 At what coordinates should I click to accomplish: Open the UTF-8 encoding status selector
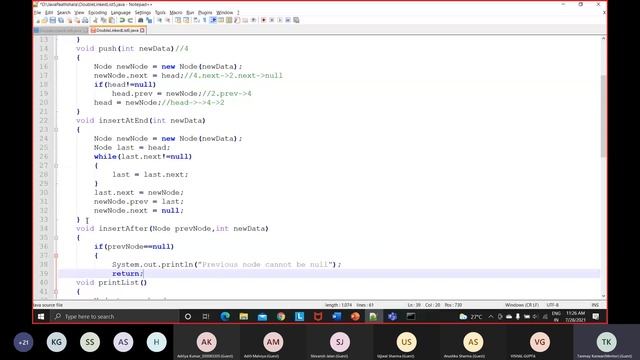(x=552, y=305)
